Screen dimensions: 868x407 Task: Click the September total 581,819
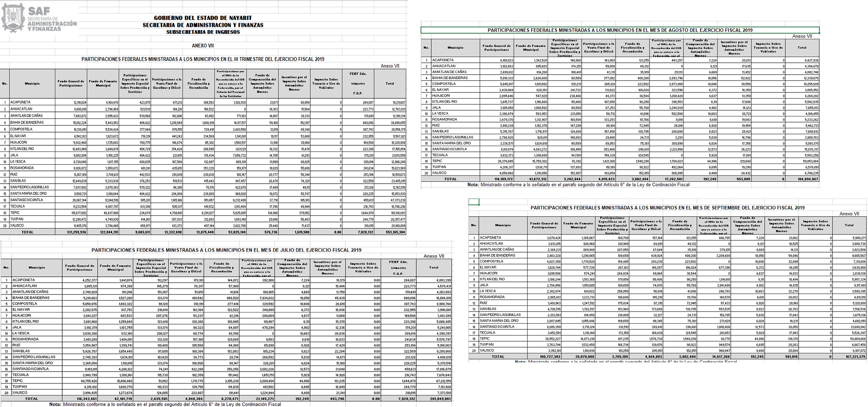(782, 357)
